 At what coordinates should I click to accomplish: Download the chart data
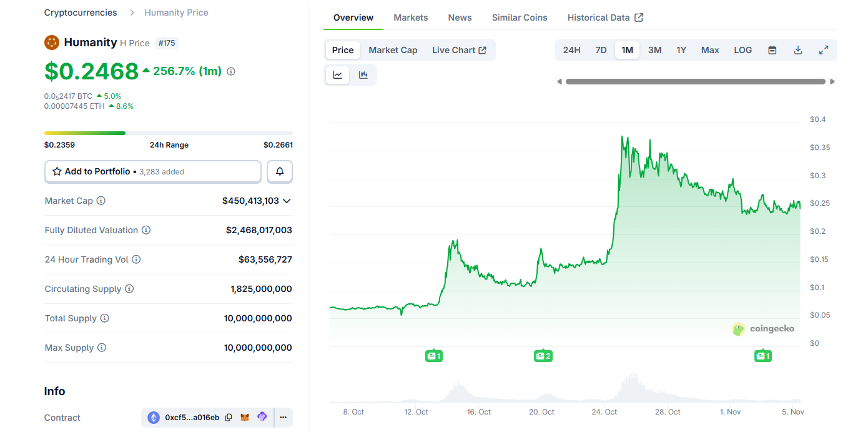797,50
